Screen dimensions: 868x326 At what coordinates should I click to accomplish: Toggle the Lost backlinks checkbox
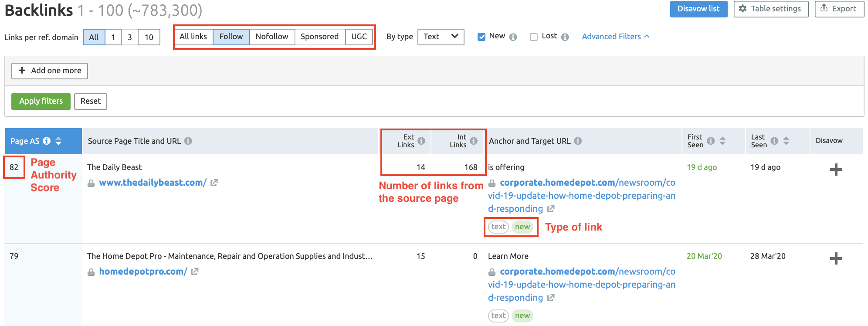coord(534,37)
